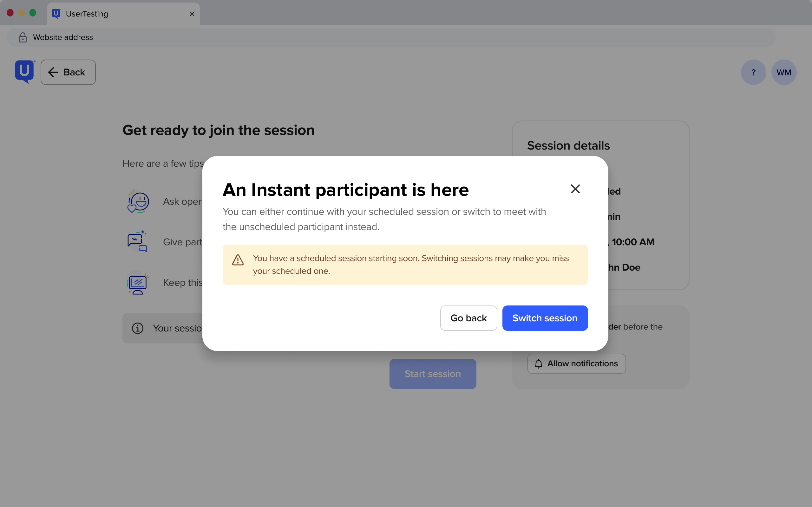Close the UserTesting browser tab
Viewport: 812px width, 507px height.
click(x=192, y=14)
